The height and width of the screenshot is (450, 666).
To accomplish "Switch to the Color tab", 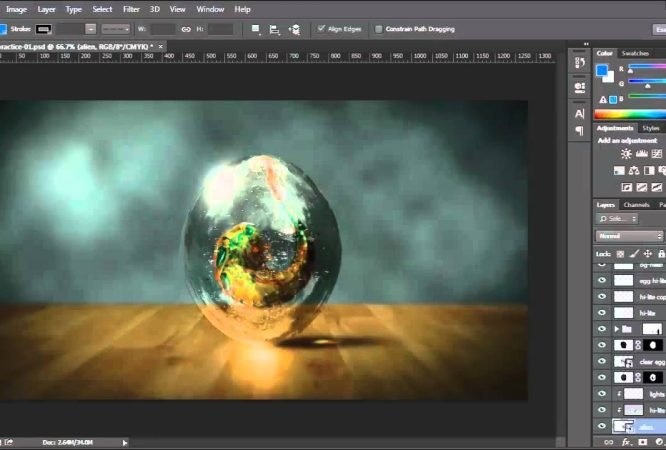I will tap(604, 54).
